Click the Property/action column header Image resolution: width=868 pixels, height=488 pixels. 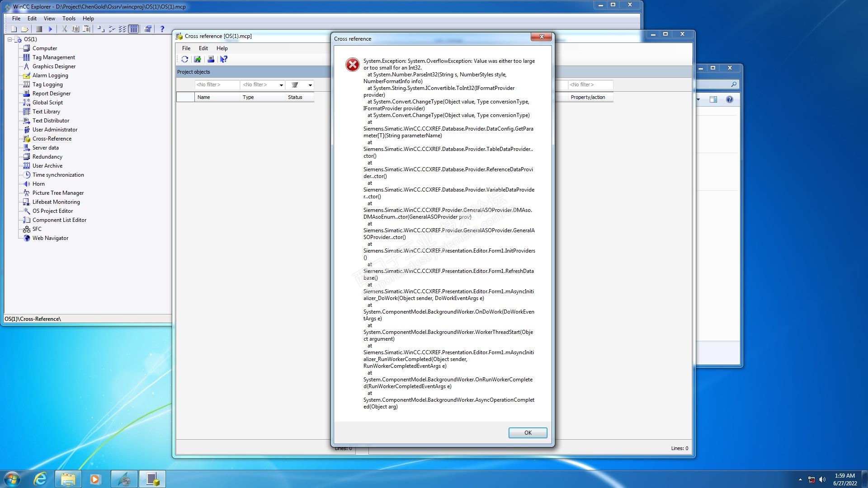(x=588, y=97)
